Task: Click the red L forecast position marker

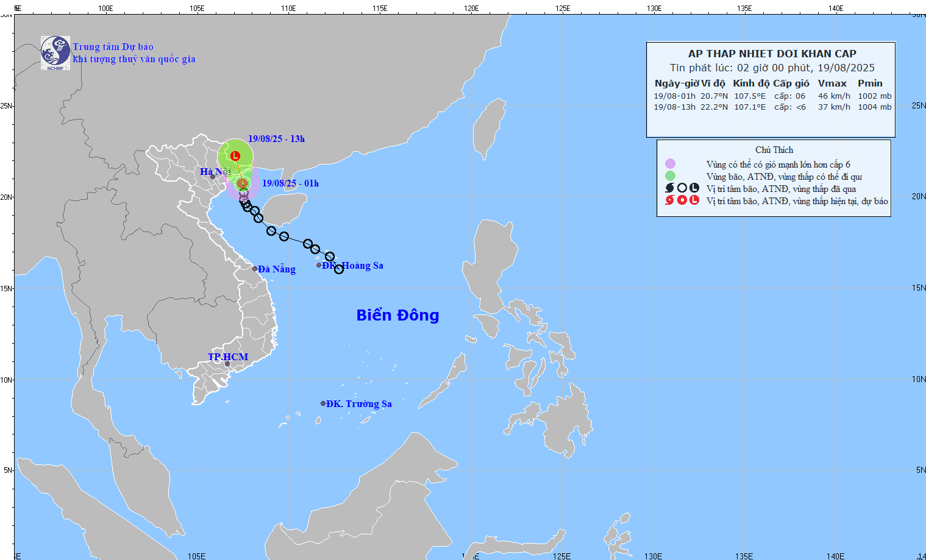Action: tap(235, 156)
